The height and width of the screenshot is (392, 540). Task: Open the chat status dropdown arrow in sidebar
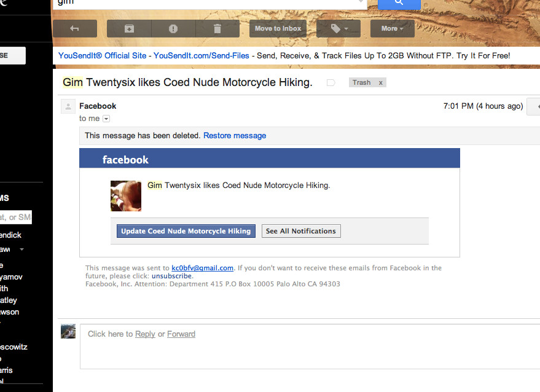coord(22,249)
